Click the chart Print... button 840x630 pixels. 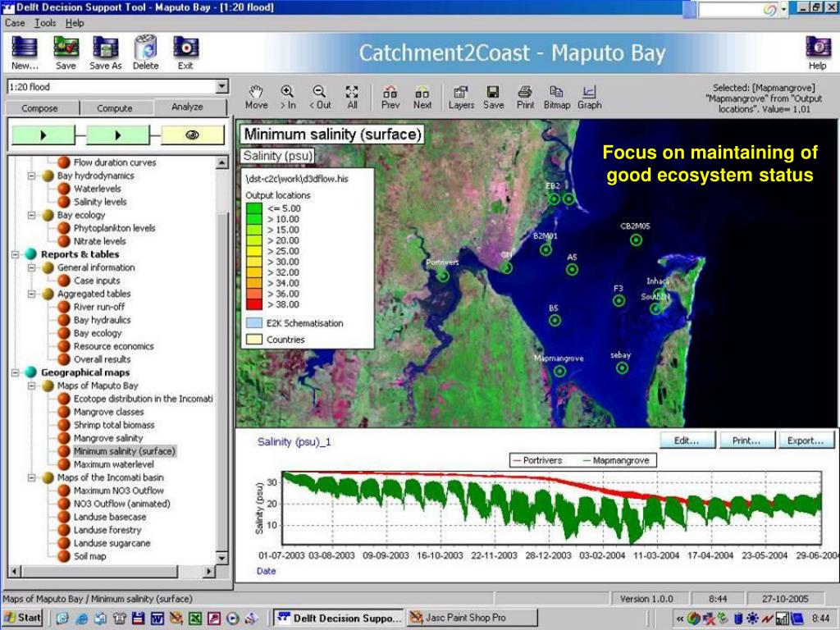[746, 441]
